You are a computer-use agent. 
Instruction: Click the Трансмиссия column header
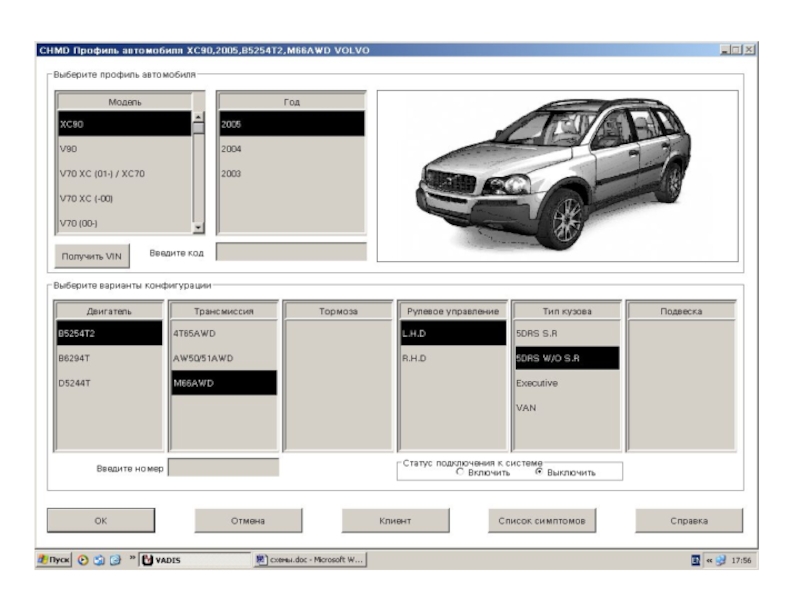click(224, 311)
